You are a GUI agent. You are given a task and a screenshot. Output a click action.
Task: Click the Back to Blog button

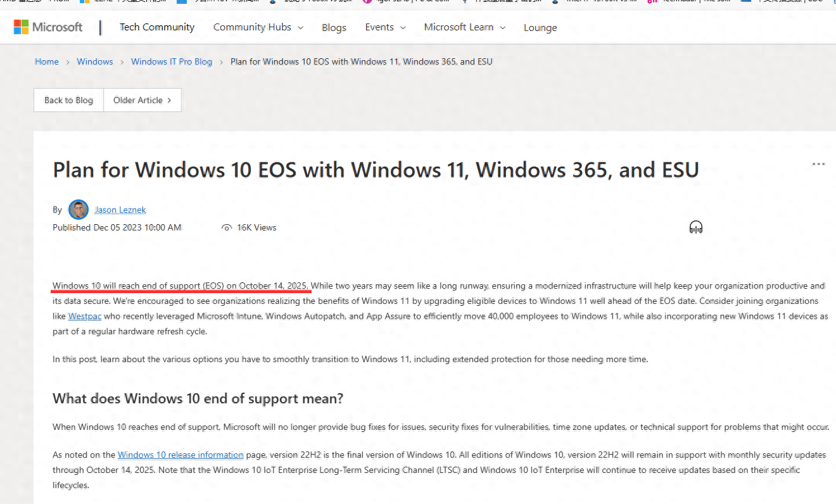tap(68, 100)
